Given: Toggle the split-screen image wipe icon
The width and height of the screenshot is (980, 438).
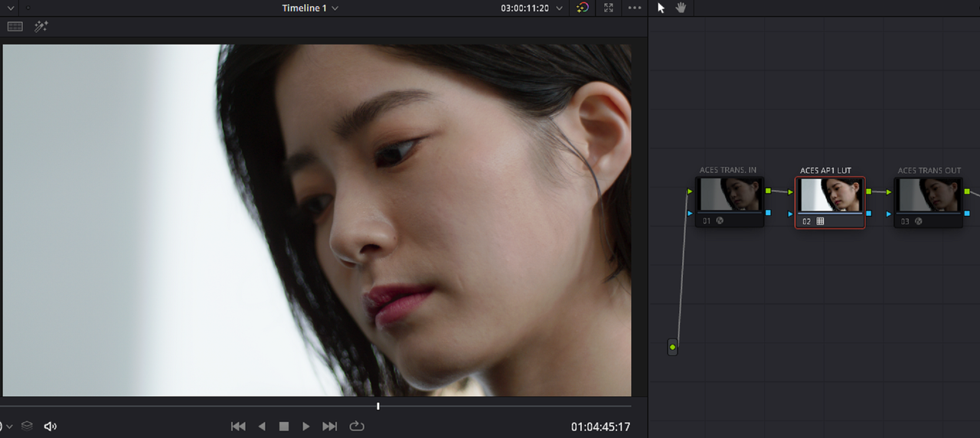Looking at the screenshot, I should pyautogui.click(x=15, y=26).
